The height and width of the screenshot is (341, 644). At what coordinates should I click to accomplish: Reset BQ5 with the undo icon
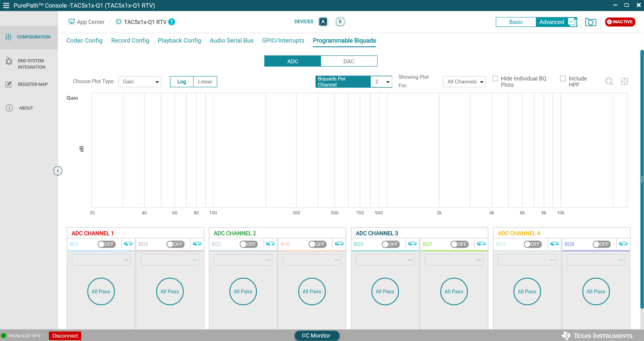(x=197, y=244)
